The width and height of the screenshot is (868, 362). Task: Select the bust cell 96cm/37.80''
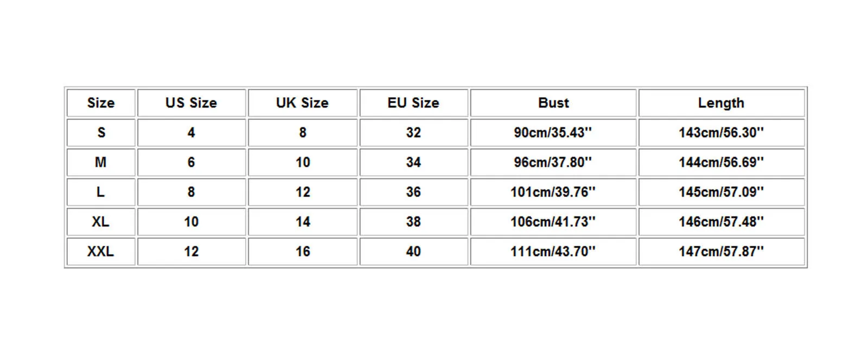coord(553,162)
